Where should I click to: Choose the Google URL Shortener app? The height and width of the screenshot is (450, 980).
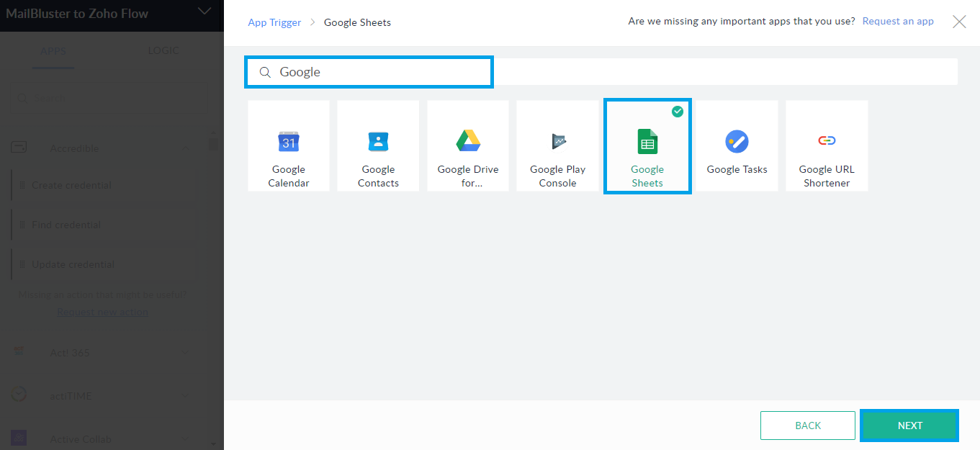coord(826,145)
